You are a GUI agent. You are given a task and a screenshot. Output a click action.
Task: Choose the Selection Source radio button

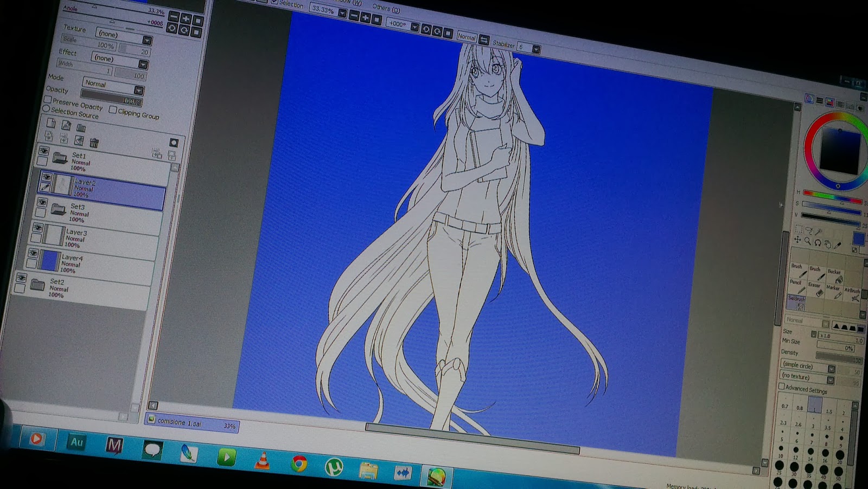click(x=46, y=109)
